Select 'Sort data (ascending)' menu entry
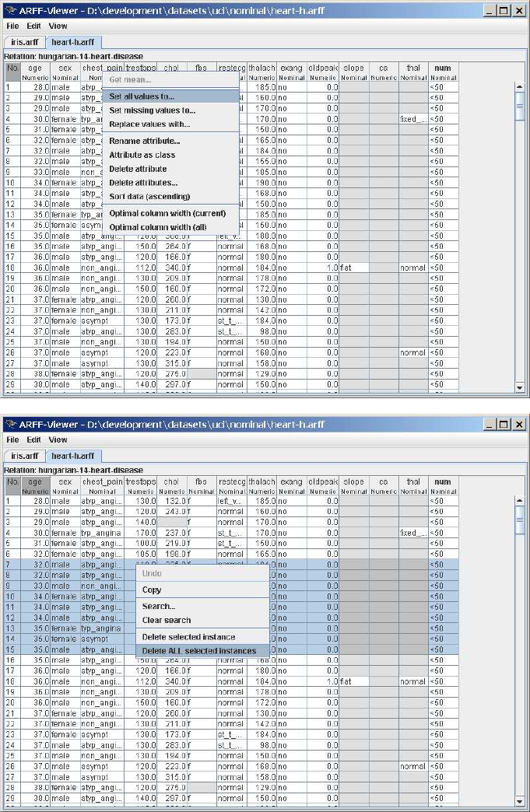The width and height of the screenshot is (530, 812). 170,196
